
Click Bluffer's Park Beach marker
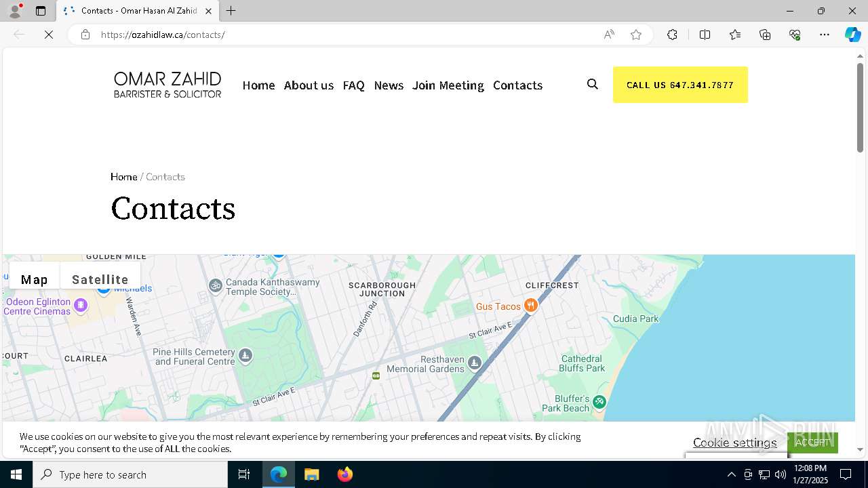[x=599, y=402]
